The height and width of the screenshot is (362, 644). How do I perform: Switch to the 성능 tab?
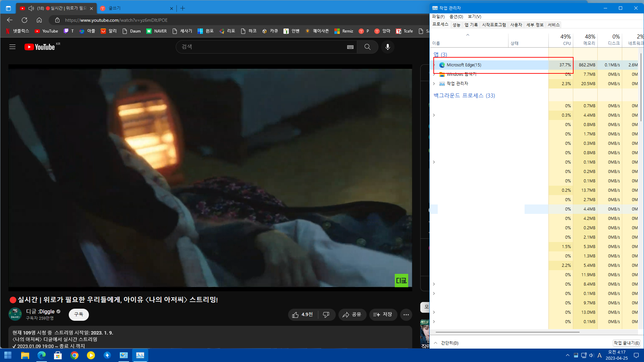pos(456,25)
